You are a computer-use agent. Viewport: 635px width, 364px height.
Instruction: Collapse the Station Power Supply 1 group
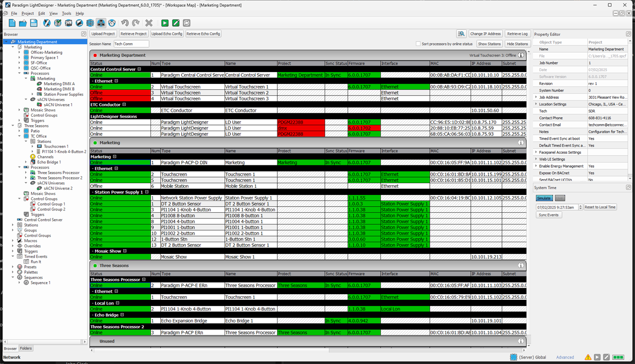[x=147, y=192]
